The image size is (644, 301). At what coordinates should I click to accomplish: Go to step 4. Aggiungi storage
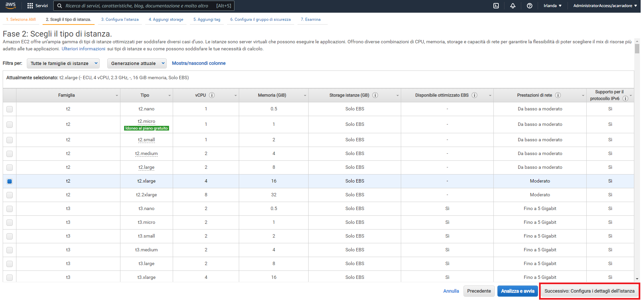point(166,19)
